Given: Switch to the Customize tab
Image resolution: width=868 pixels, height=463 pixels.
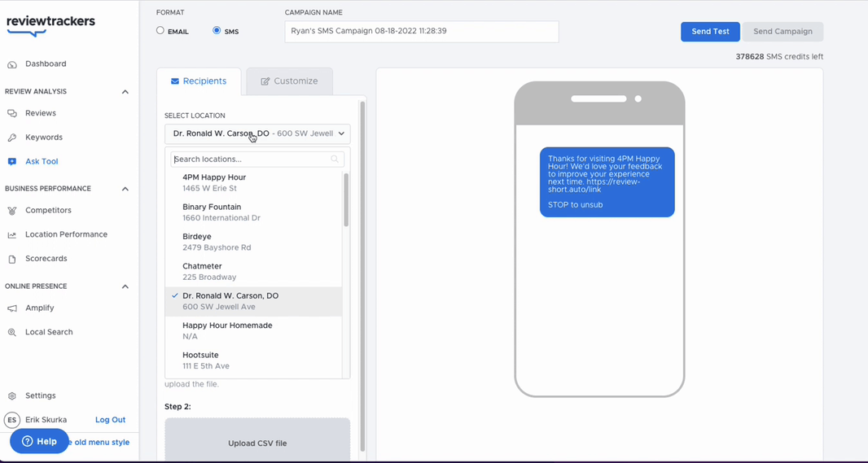Looking at the screenshot, I should 290,81.
